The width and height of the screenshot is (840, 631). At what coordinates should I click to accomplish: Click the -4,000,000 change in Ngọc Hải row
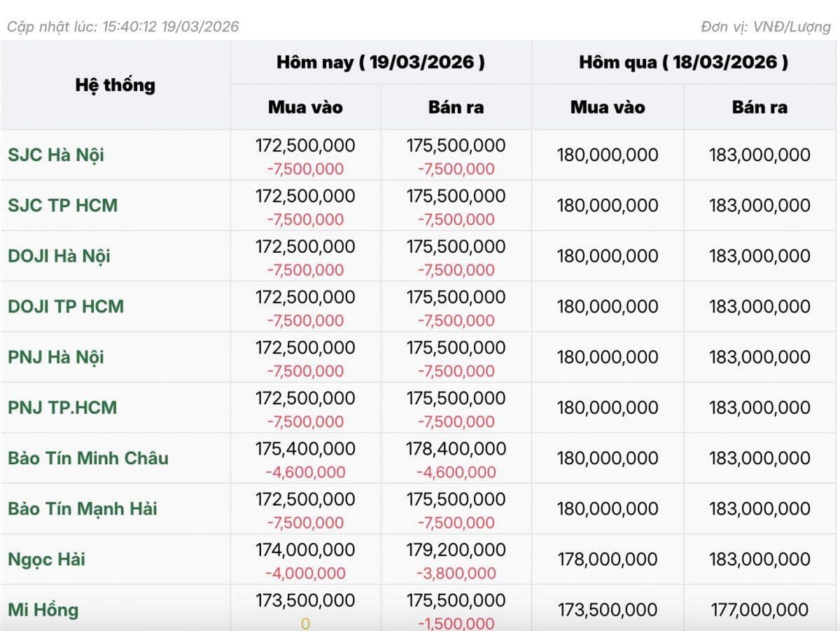(x=305, y=573)
